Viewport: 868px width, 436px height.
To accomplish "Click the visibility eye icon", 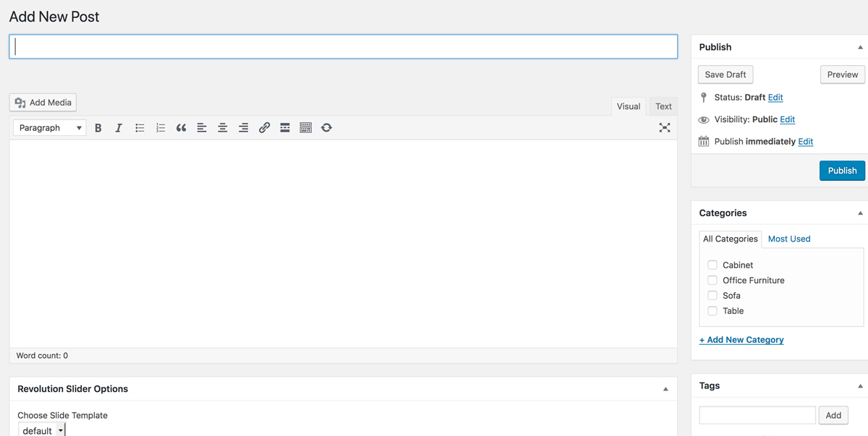I will (x=704, y=120).
